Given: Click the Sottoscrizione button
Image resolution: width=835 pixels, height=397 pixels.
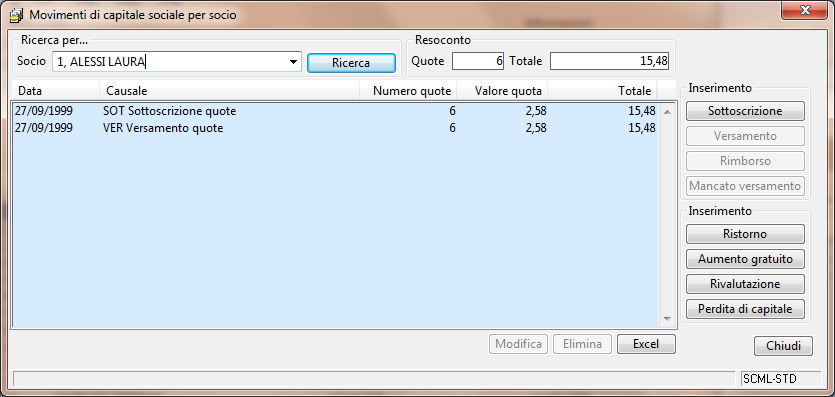Looking at the screenshot, I should [745, 111].
